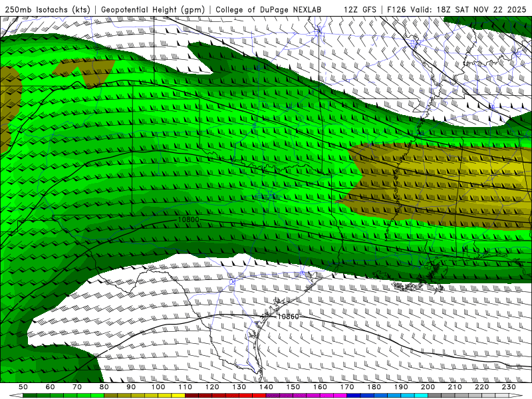This screenshot has width=532, height=399.
Task: Click the 10860 height contour label
Action: coord(288,317)
